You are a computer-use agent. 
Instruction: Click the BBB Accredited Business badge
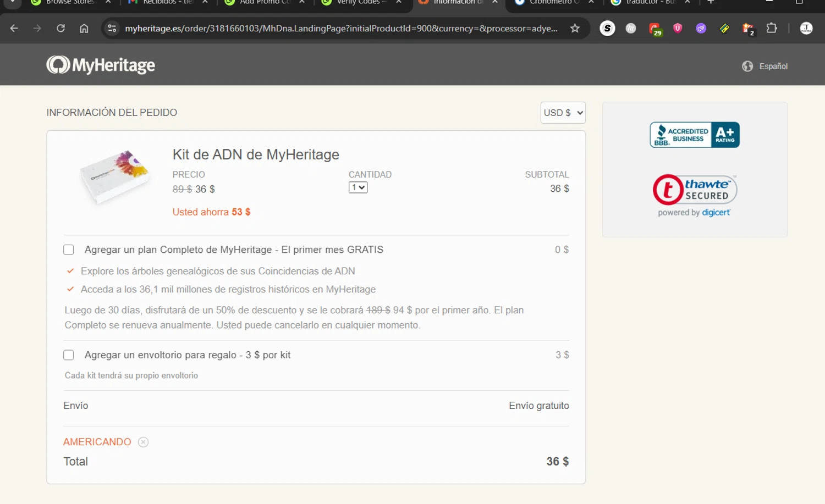click(x=695, y=135)
